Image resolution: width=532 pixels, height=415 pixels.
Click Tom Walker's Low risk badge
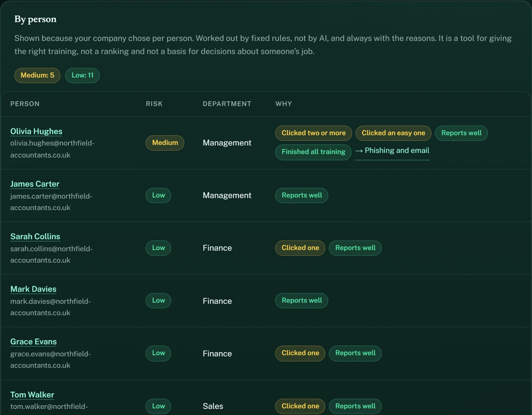click(158, 406)
